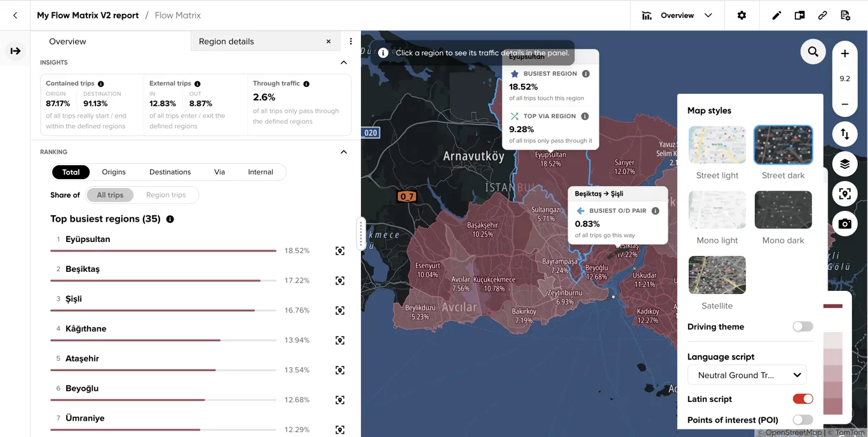This screenshot has height=437, width=868.
Task: Open Language script dropdown
Action: click(747, 375)
